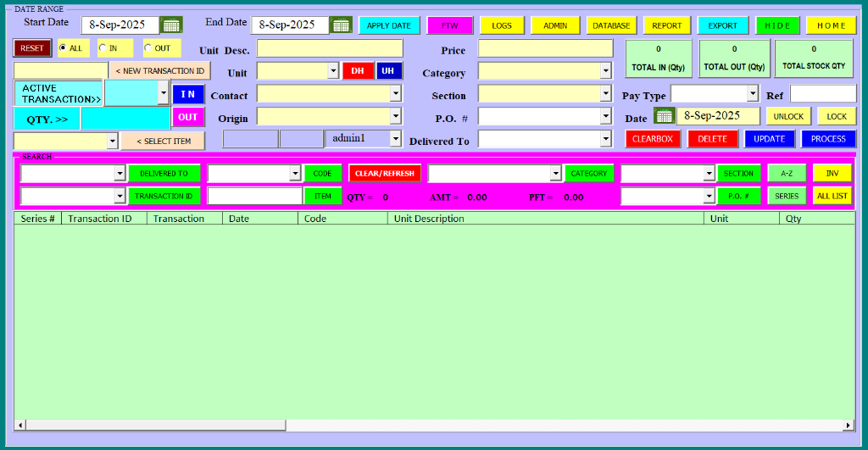Search by DELIVERED TO button
Image resolution: width=868 pixels, height=450 pixels.
164,173
